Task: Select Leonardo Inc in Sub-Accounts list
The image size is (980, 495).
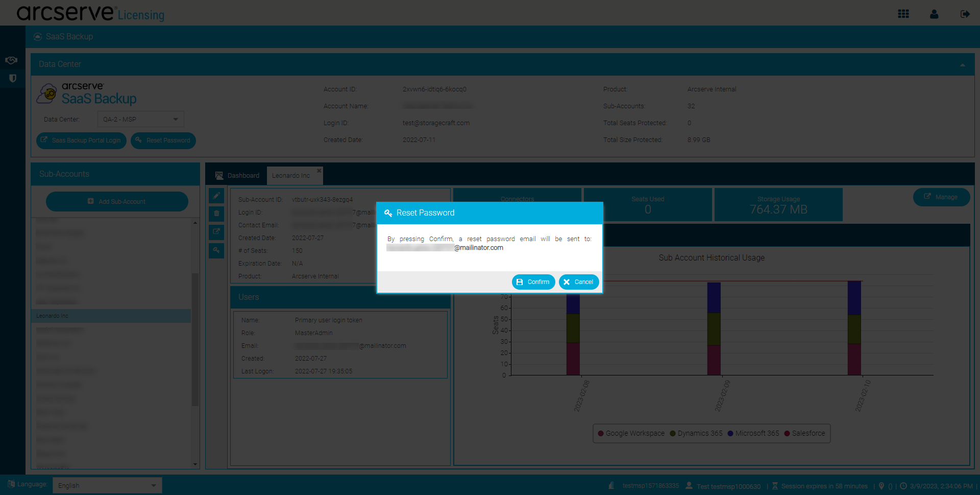Action: 111,316
